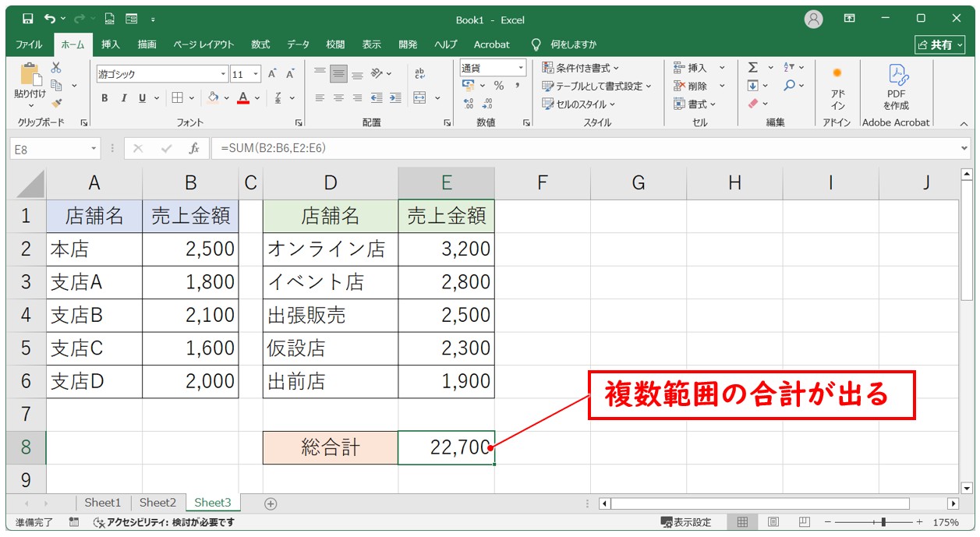This screenshot has height=537, width=980.
Task: Click the zoom slider in the status bar
Action: coord(883,522)
